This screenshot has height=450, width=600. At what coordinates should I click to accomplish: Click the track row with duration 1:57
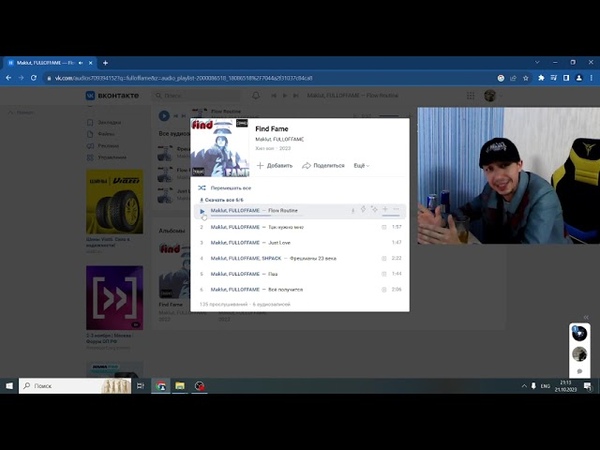pyautogui.click(x=300, y=227)
